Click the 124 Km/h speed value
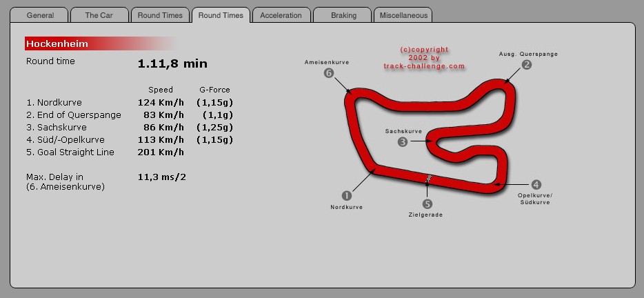Image resolution: width=644 pixels, height=298 pixels. [x=161, y=102]
